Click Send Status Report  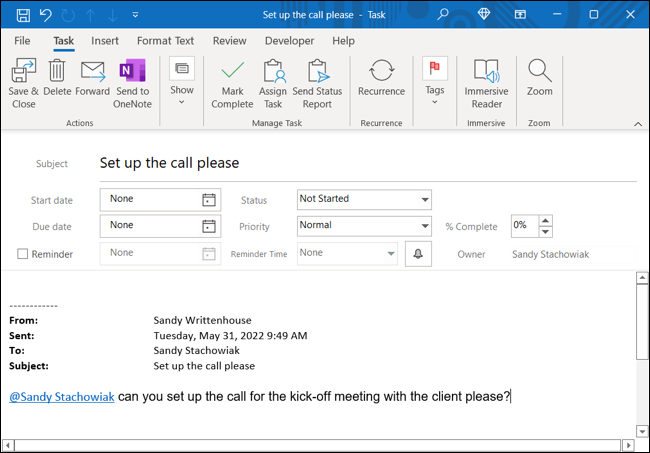(317, 84)
